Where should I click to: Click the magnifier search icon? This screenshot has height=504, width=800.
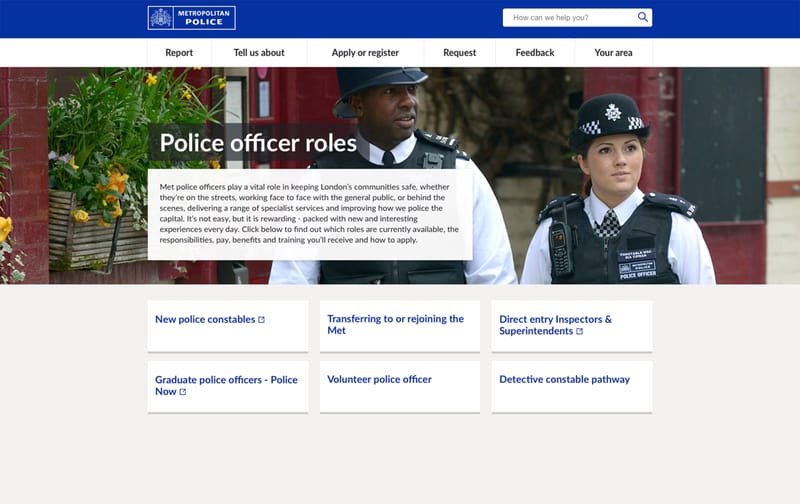(643, 17)
